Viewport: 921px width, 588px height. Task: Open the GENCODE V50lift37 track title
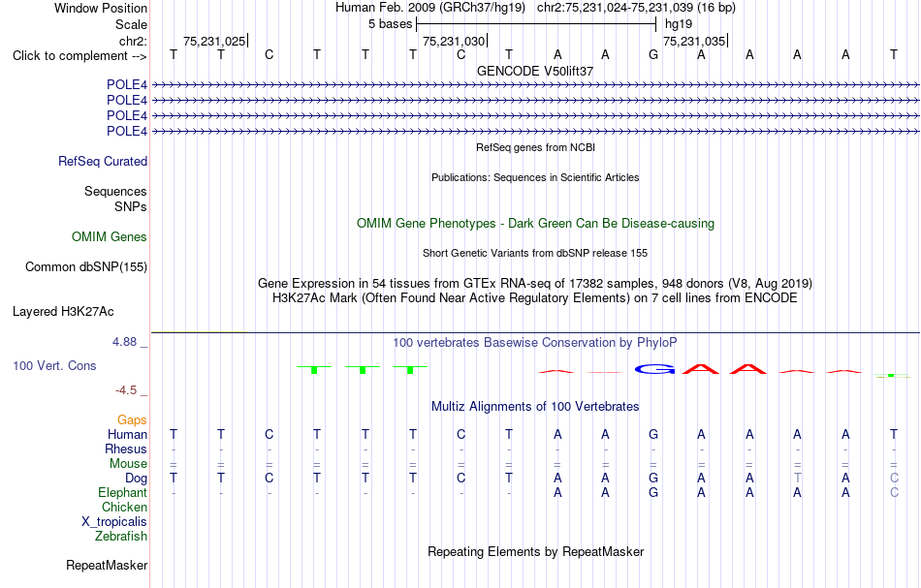click(x=535, y=71)
